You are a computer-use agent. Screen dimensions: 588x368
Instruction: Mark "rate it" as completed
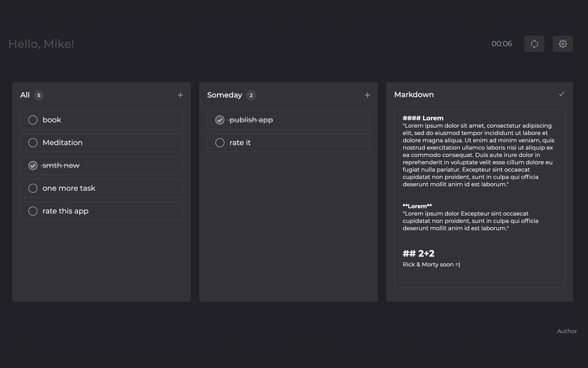click(220, 143)
